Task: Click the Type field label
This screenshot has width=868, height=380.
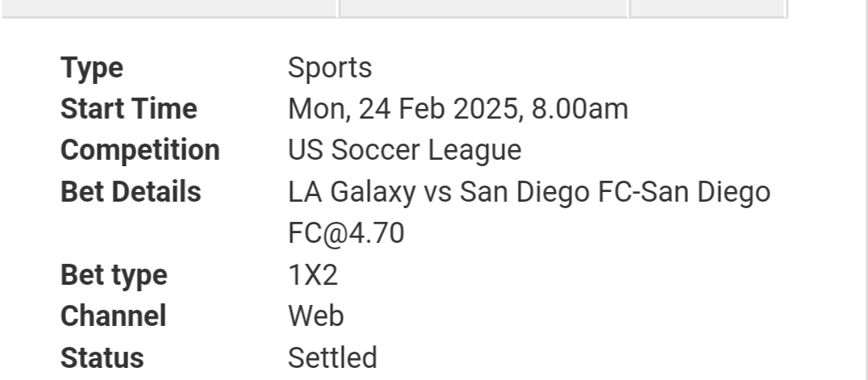Action: (x=92, y=68)
